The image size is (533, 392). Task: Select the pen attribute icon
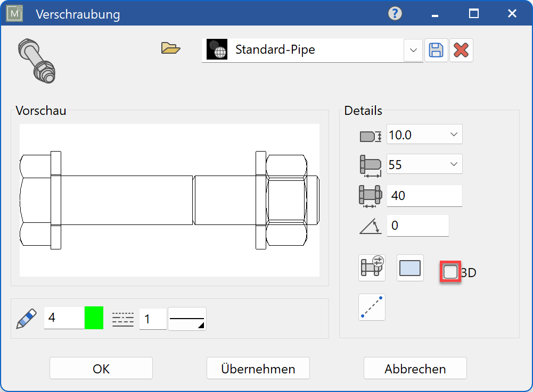click(x=26, y=318)
